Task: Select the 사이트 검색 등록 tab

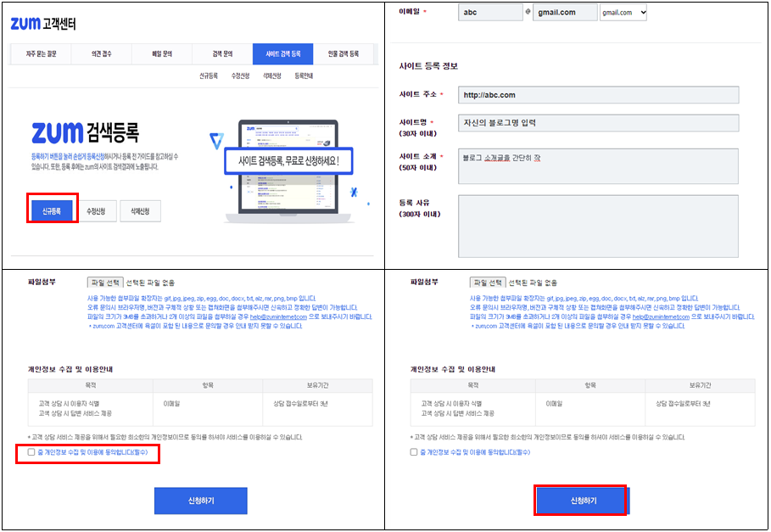Action: click(x=282, y=54)
